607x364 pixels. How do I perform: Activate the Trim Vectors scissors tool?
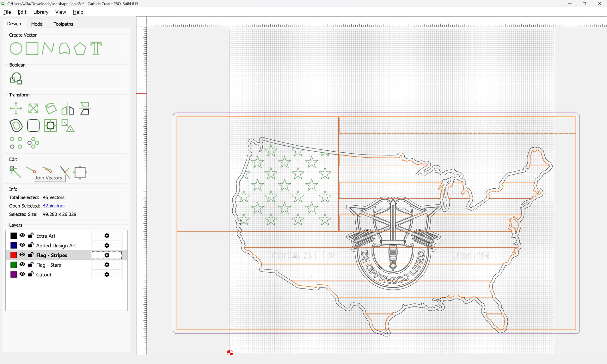point(65,173)
